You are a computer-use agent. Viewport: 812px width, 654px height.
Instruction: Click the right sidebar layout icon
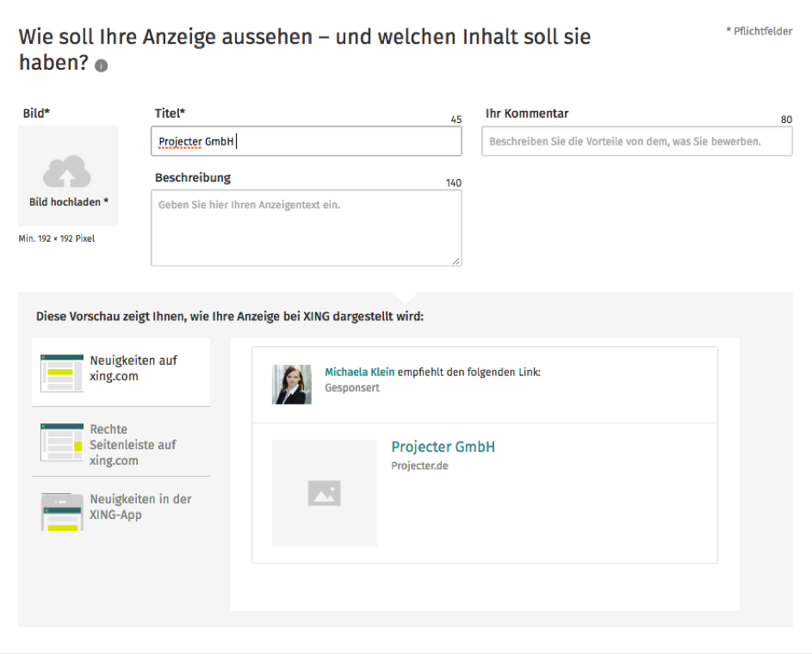tap(62, 442)
